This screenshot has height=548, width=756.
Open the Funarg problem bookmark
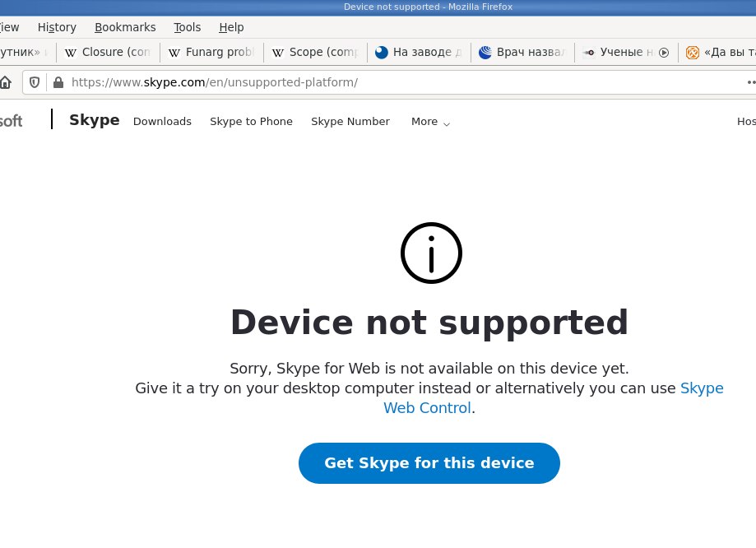(x=211, y=52)
